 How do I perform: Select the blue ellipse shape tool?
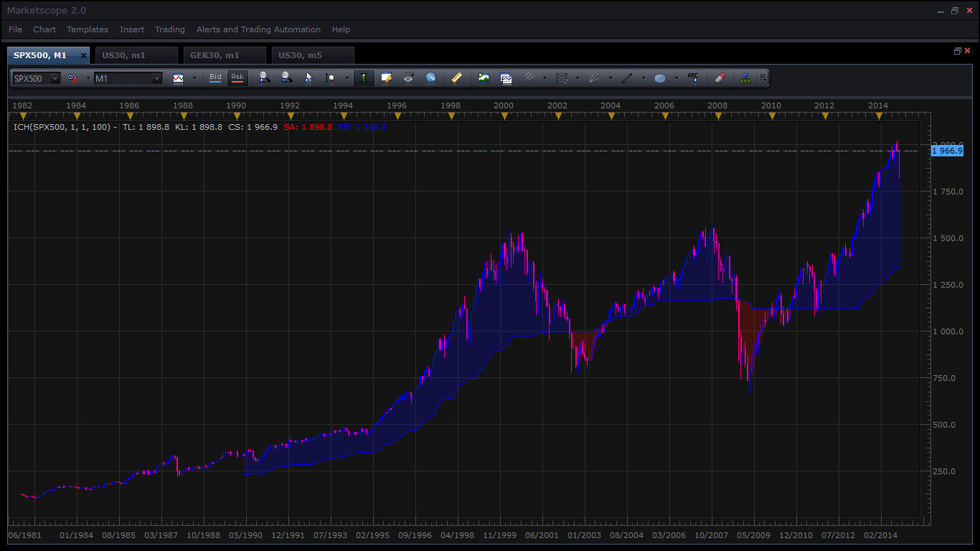tap(660, 78)
